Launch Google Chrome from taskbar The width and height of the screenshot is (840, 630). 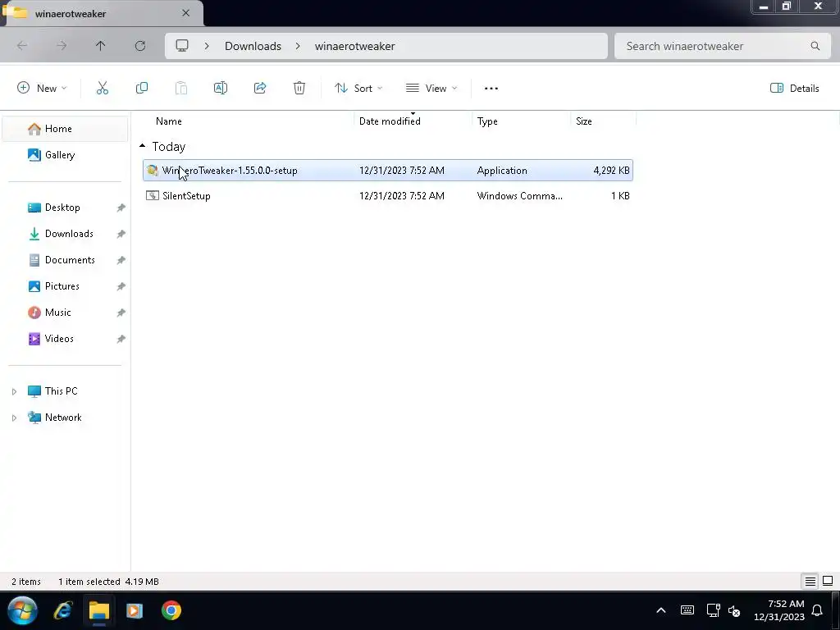point(171,610)
